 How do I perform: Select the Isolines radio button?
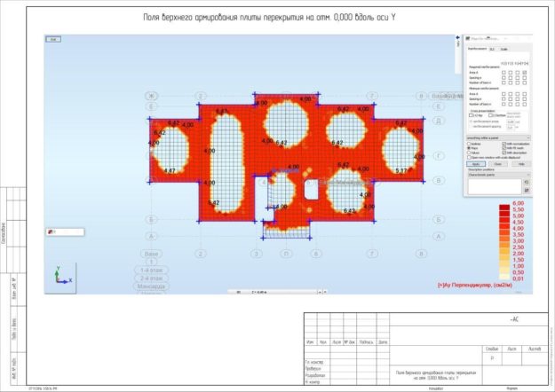469,144
